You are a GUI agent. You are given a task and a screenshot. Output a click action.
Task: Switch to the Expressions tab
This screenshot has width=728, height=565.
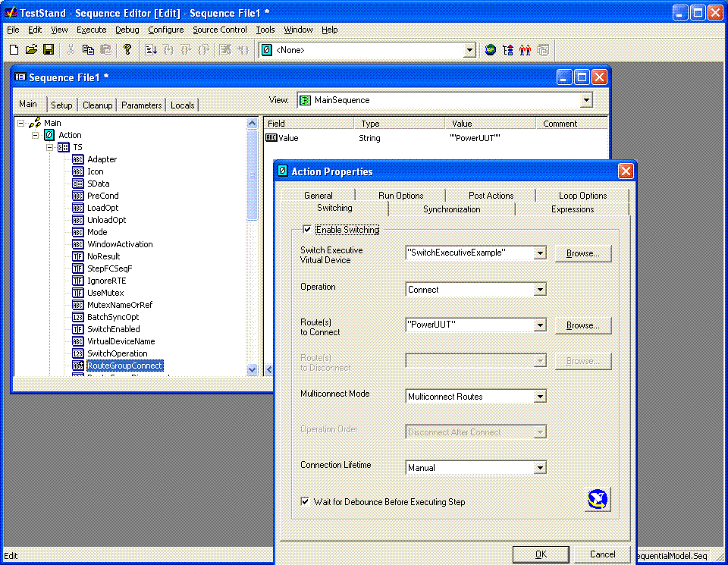pos(572,209)
